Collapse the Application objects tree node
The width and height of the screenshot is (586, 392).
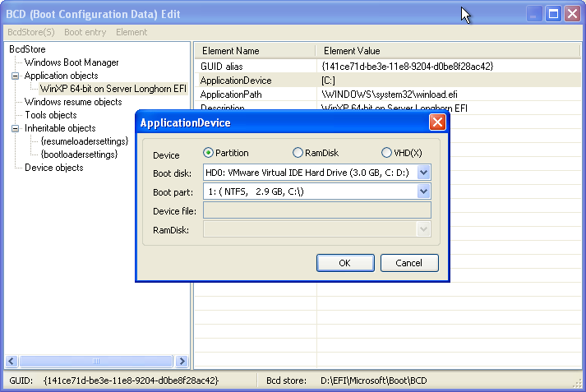pos(15,76)
